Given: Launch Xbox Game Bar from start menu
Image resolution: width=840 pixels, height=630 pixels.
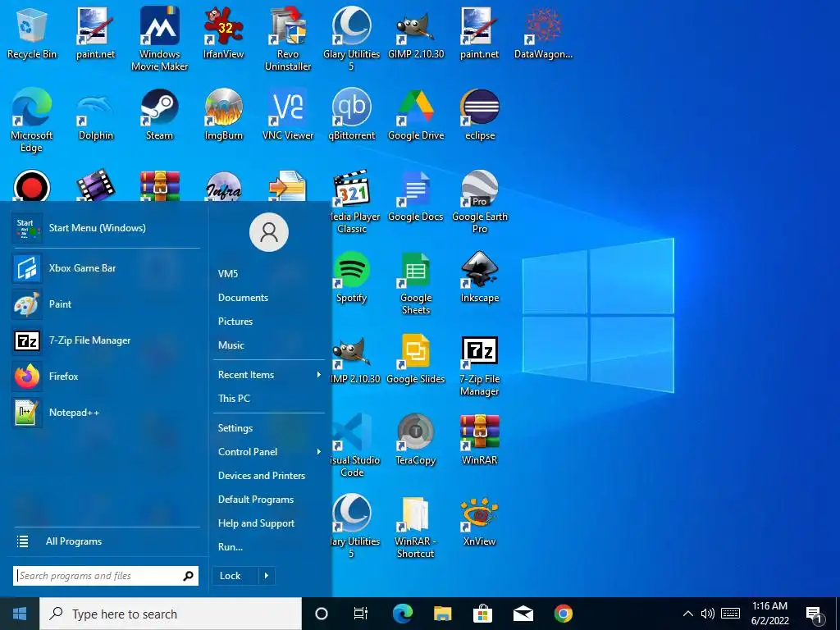Looking at the screenshot, I should pos(106,268).
